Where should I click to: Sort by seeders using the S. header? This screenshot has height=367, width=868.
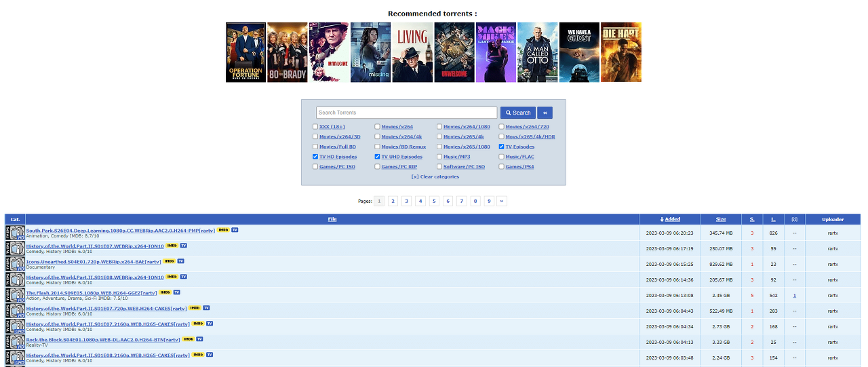pos(752,219)
